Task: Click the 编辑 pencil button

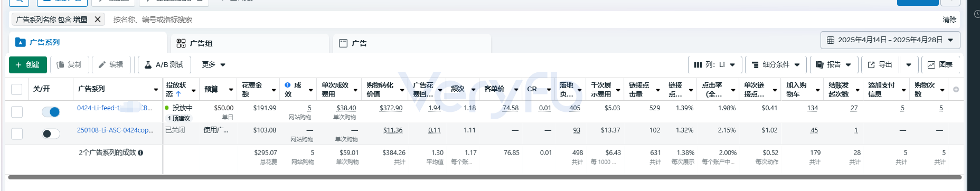Action: click(x=111, y=64)
